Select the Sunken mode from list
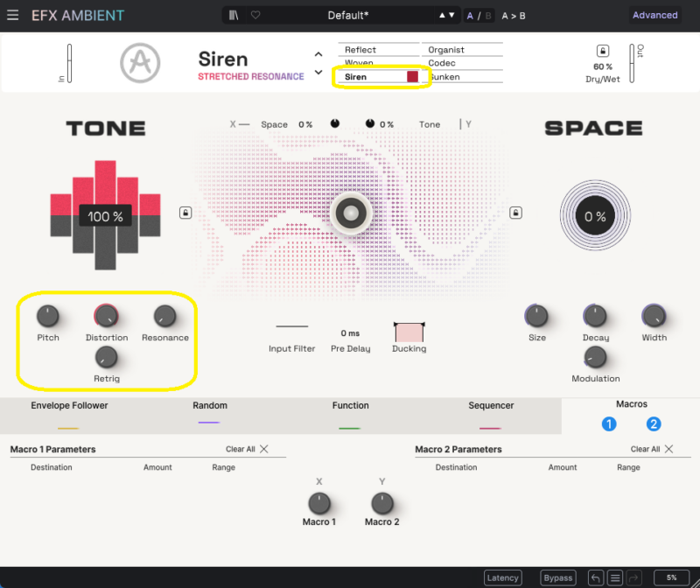The height and width of the screenshot is (588, 700). click(444, 77)
